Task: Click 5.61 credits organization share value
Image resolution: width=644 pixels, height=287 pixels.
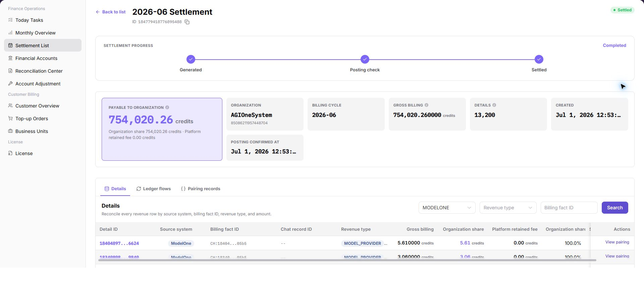Action: (472, 243)
